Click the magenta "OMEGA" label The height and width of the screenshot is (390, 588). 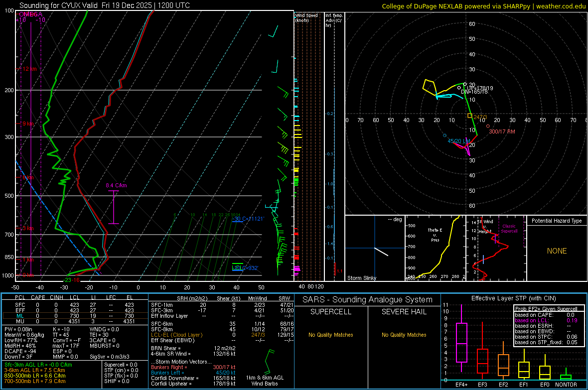click(x=30, y=14)
